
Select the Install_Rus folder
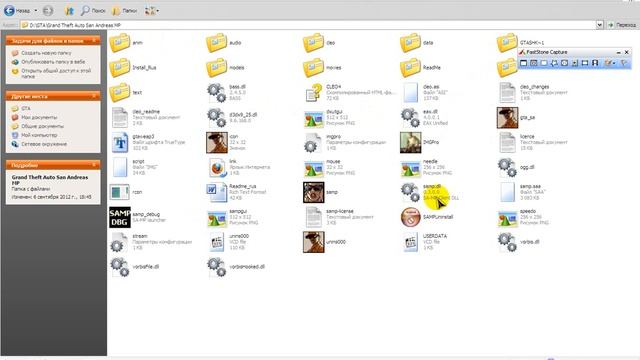coord(120,68)
